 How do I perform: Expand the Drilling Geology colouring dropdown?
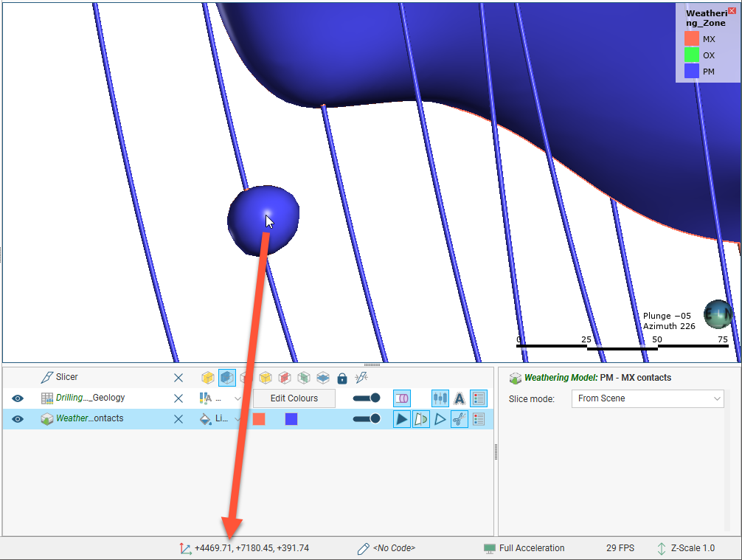coord(237,398)
